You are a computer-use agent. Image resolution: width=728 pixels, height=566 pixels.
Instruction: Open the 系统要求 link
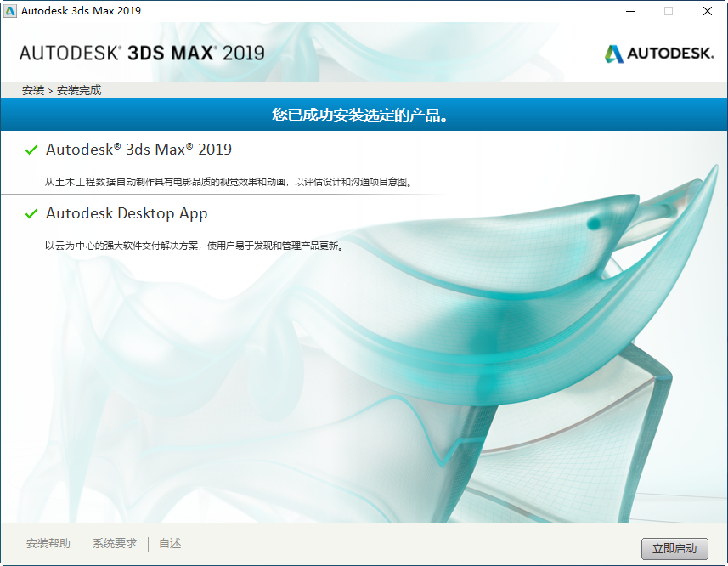click(115, 543)
